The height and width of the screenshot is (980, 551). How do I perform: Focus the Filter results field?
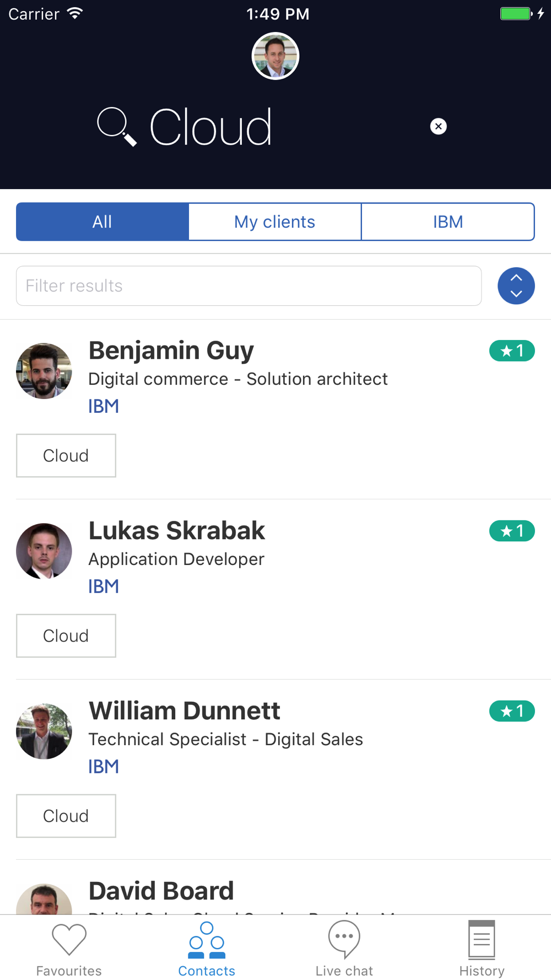tap(249, 286)
